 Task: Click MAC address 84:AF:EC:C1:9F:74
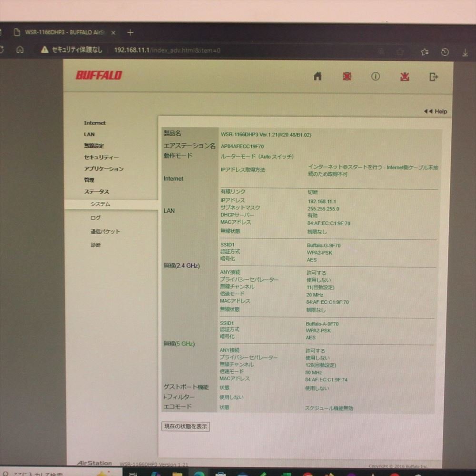coord(327,379)
